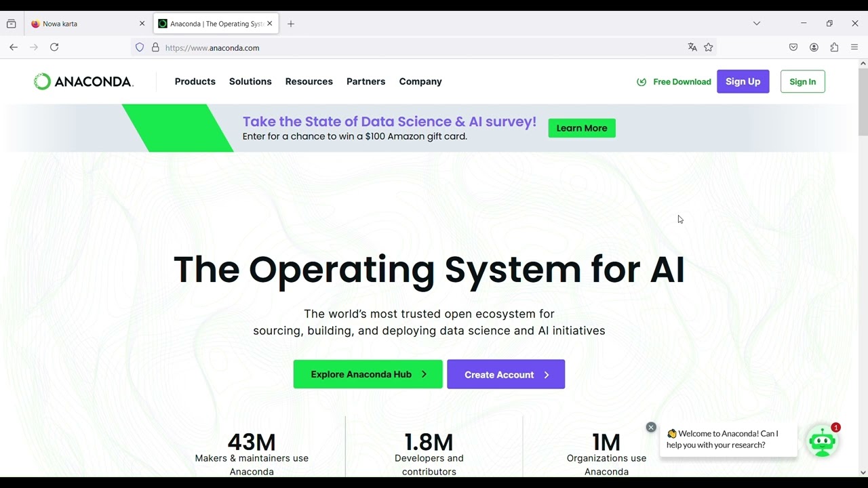Click the "The Operating System for AI" heading

pyautogui.click(x=429, y=270)
